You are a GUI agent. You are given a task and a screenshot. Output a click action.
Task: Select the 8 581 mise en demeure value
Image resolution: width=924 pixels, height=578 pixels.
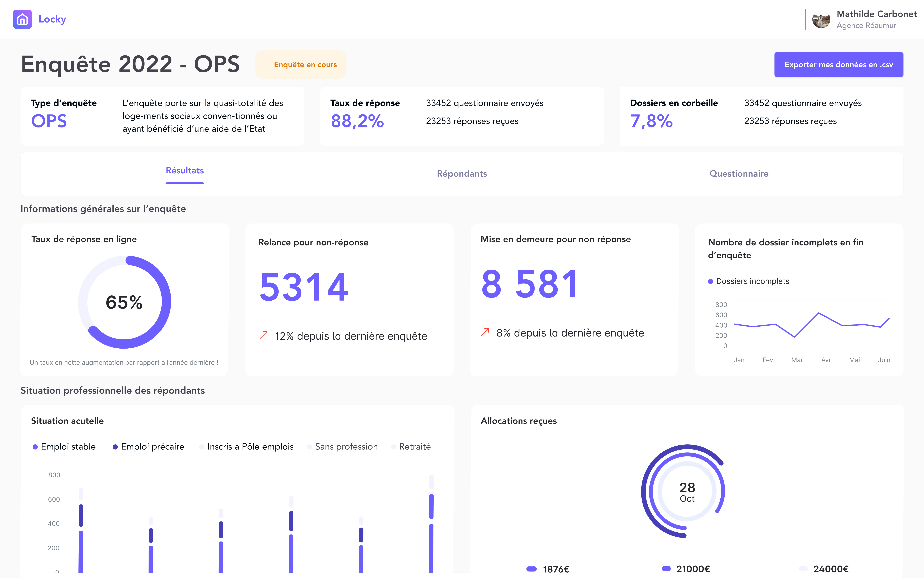pyautogui.click(x=530, y=284)
